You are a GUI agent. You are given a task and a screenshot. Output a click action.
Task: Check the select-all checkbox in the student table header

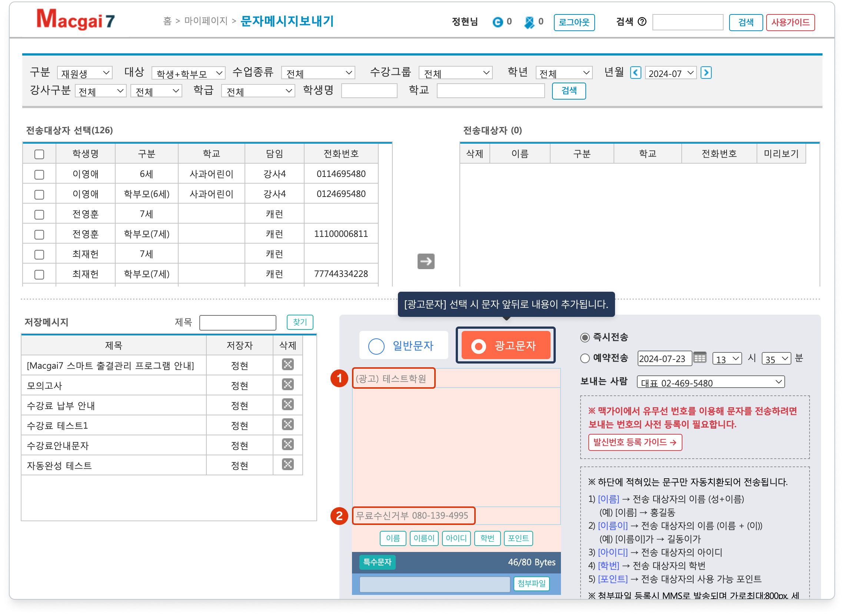point(39,154)
